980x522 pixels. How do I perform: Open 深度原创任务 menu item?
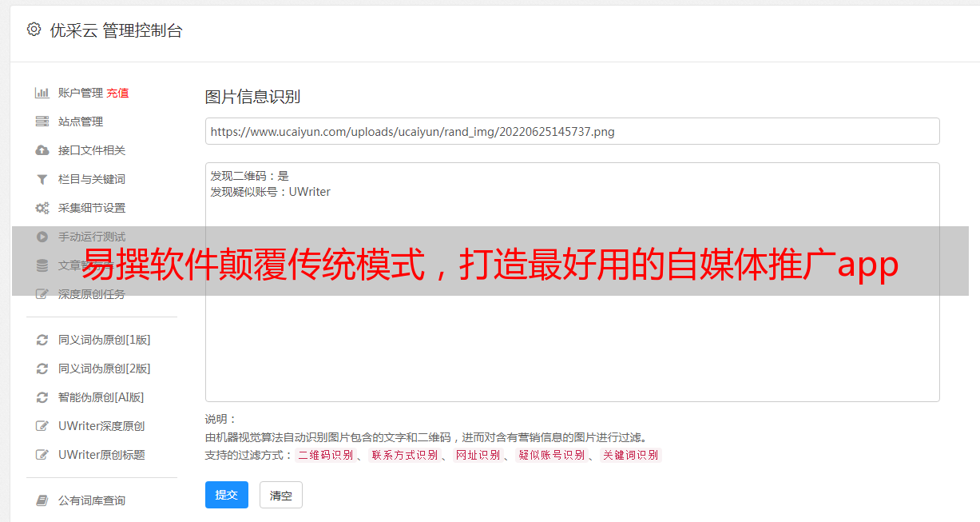(x=92, y=294)
